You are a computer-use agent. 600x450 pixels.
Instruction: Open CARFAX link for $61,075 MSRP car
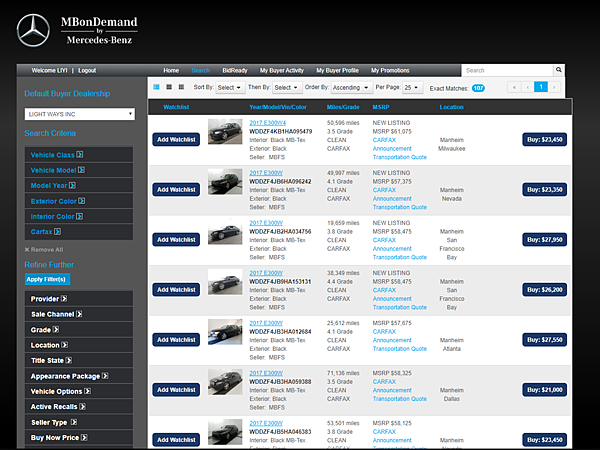(x=384, y=140)
